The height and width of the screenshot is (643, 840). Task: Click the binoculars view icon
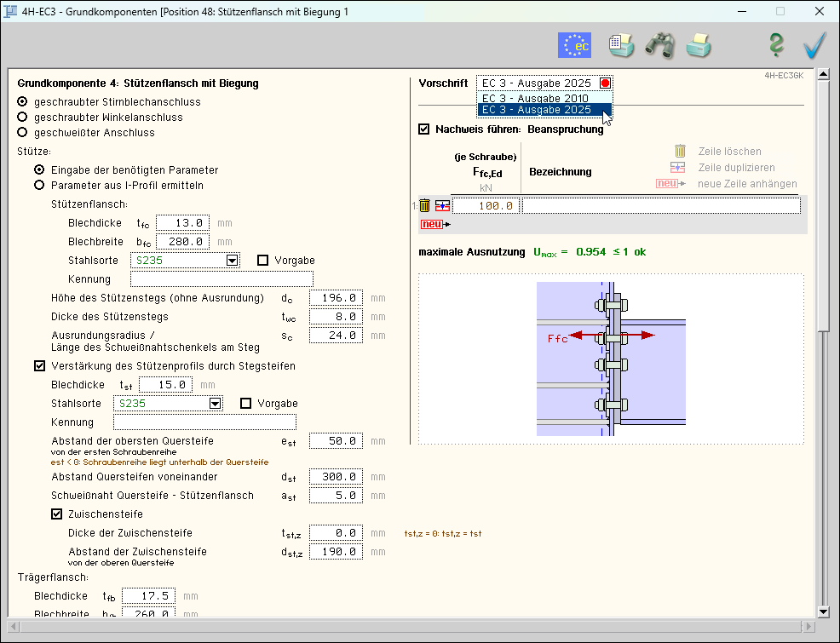659,45
